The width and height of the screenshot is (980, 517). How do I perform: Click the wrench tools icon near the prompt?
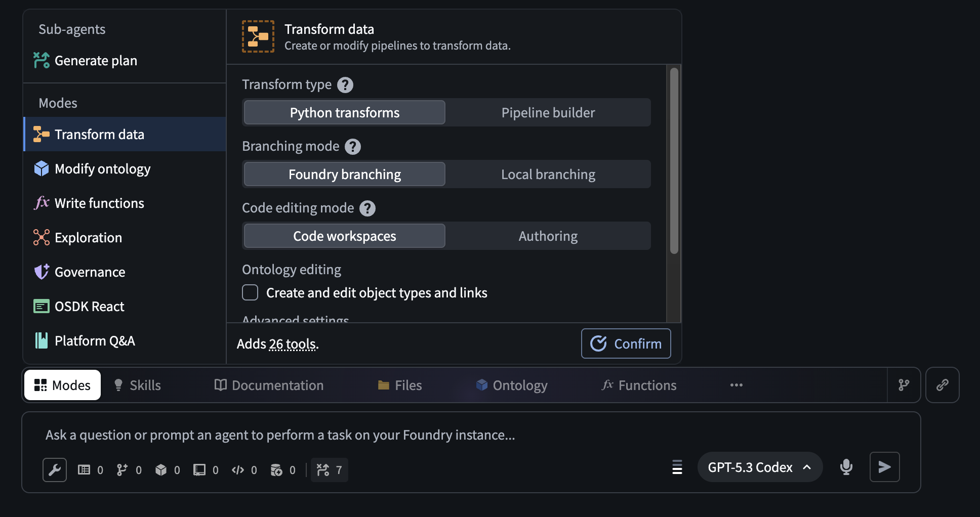pos(54,469)
